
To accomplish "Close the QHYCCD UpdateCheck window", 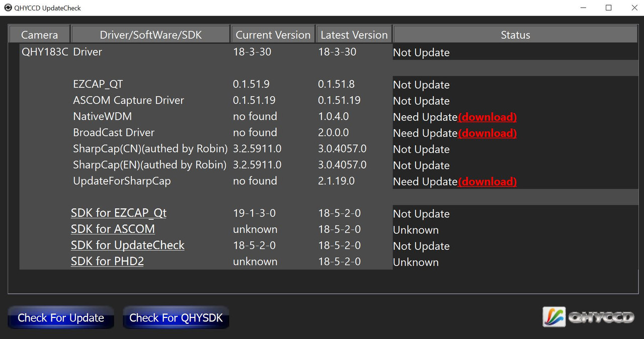I will (634, 8).
